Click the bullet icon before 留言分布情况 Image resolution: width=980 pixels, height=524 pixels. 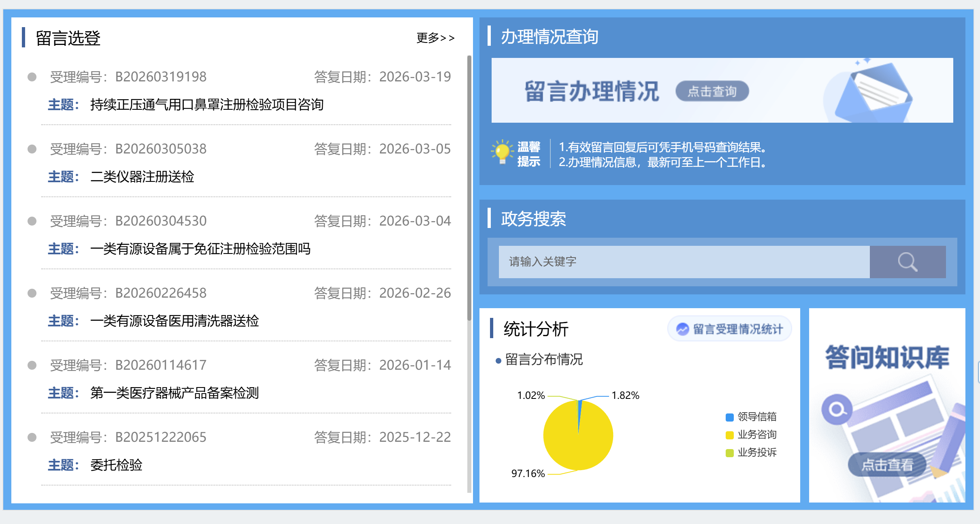pos(498,360)
